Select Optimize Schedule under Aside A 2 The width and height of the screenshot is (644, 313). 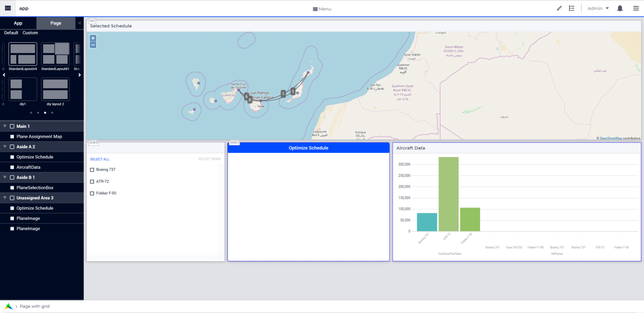click(42, 157)
